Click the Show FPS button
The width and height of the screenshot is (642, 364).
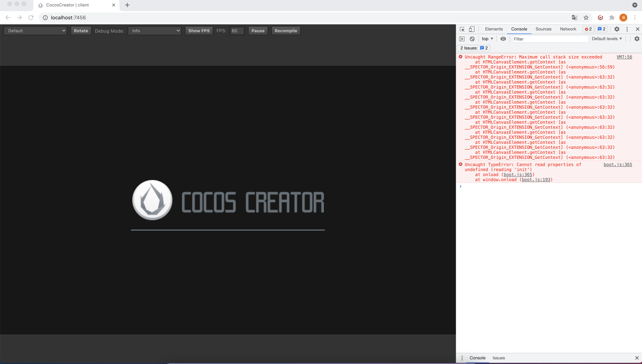[199, 31]
